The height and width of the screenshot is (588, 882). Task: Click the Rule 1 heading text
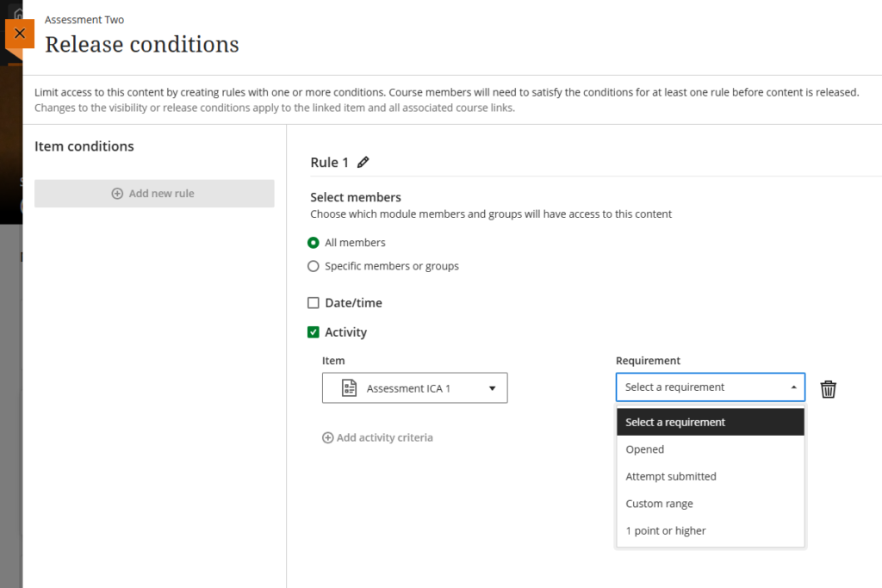coord(330,163)
